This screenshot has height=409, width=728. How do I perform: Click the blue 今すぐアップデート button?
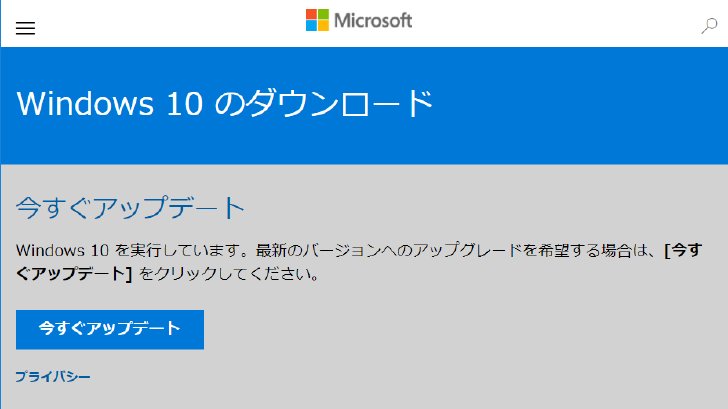tap(110, 330)
